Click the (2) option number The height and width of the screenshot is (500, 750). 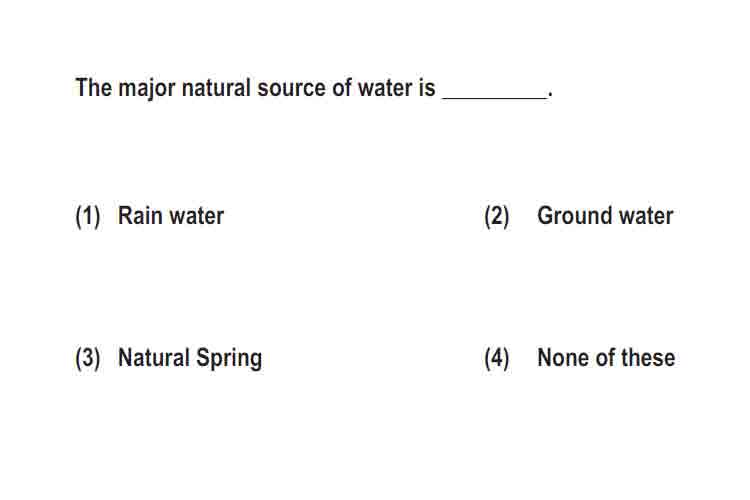496,217
